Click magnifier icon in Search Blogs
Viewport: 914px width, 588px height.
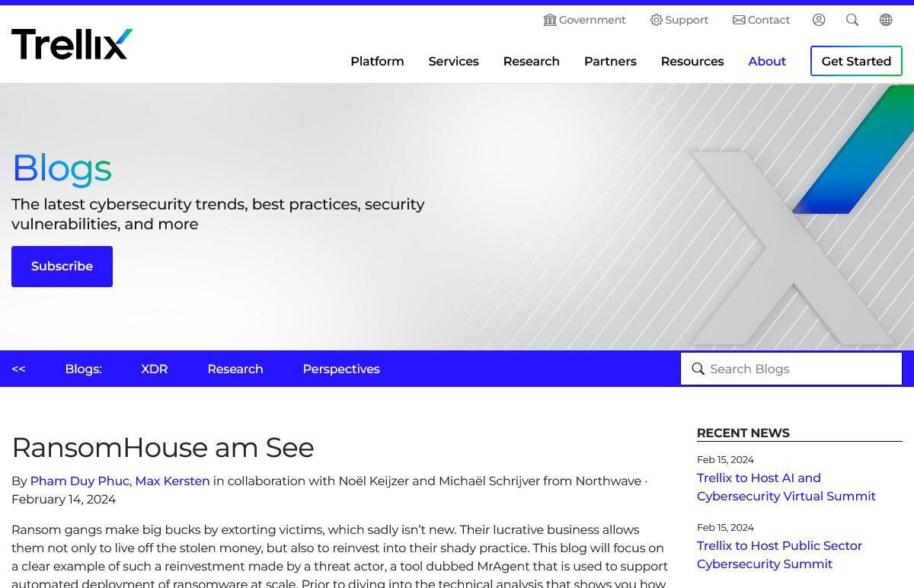(x=698, y=369)
